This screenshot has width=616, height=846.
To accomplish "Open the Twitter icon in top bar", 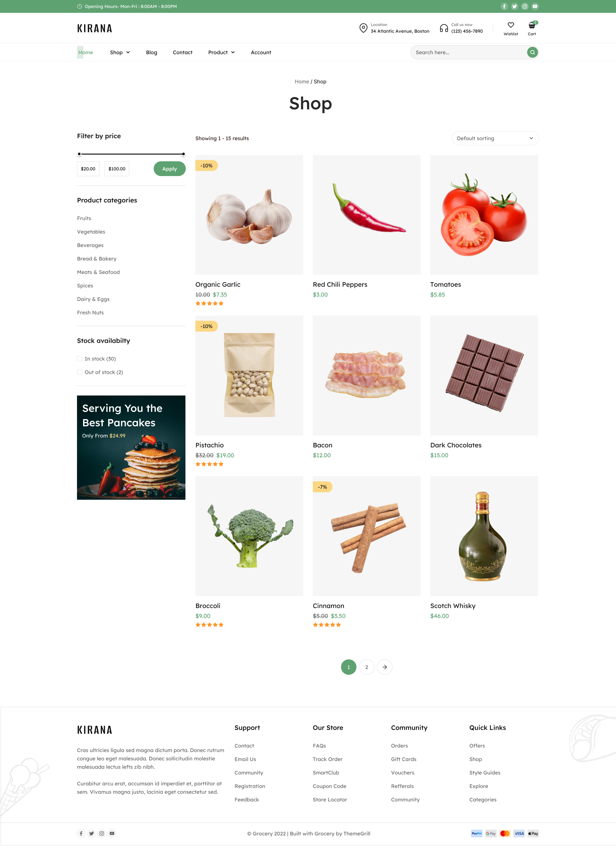I will tap(515, 6).
